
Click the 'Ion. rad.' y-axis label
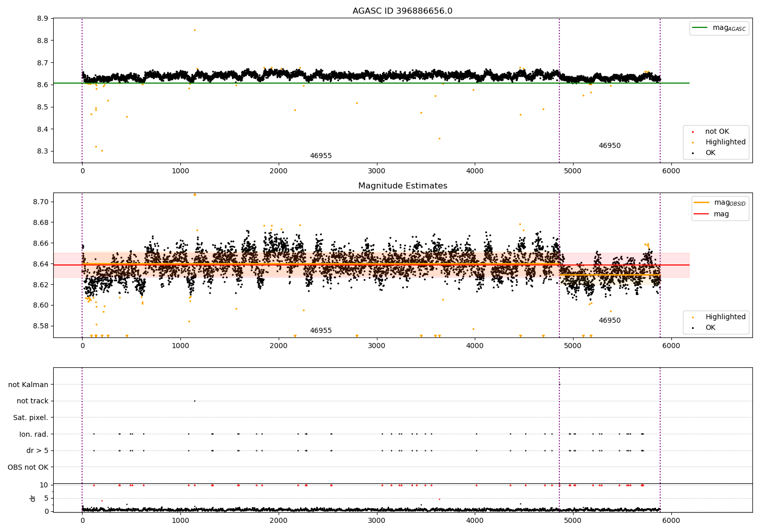click(34, 434)
